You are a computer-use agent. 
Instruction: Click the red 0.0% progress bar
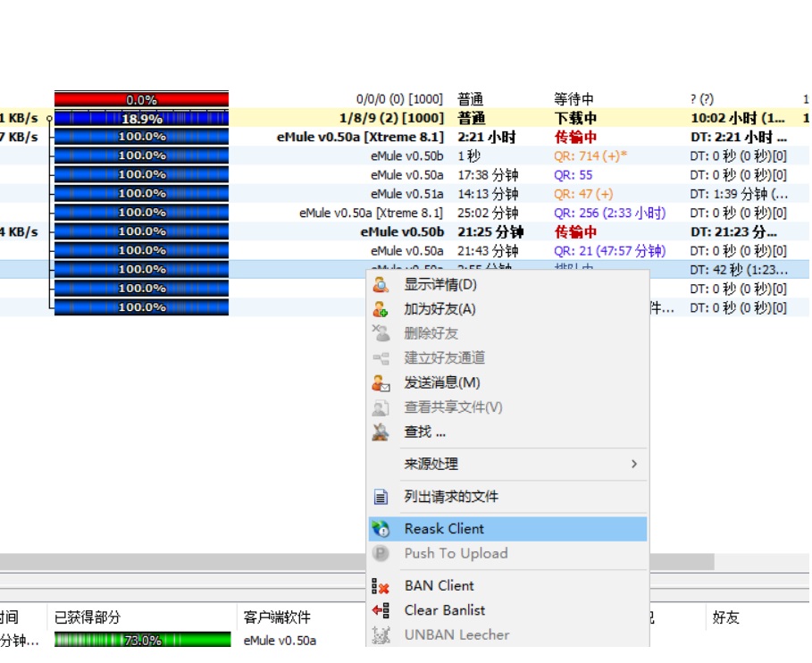coord(141,99)
